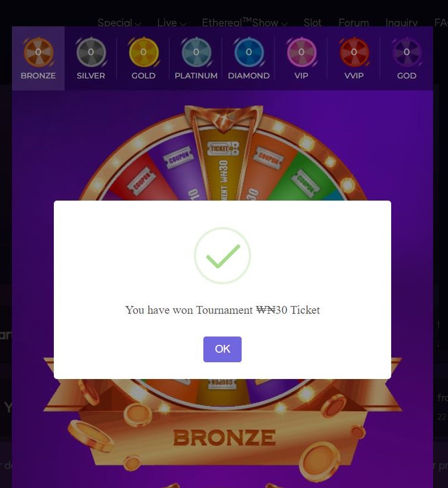Click the BRONZE banner below the wheel
This screenshot has width=448, height=488.
224,437
